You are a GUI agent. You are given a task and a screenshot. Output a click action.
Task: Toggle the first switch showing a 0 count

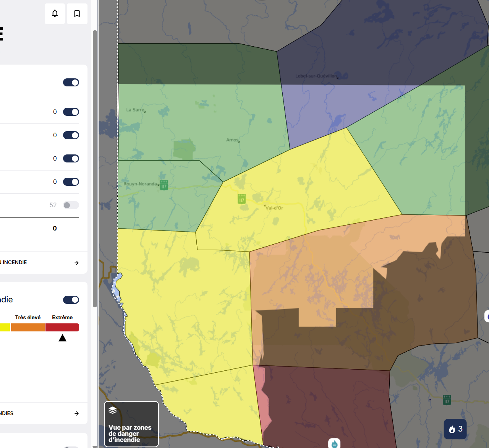click(x=71, y=112)
